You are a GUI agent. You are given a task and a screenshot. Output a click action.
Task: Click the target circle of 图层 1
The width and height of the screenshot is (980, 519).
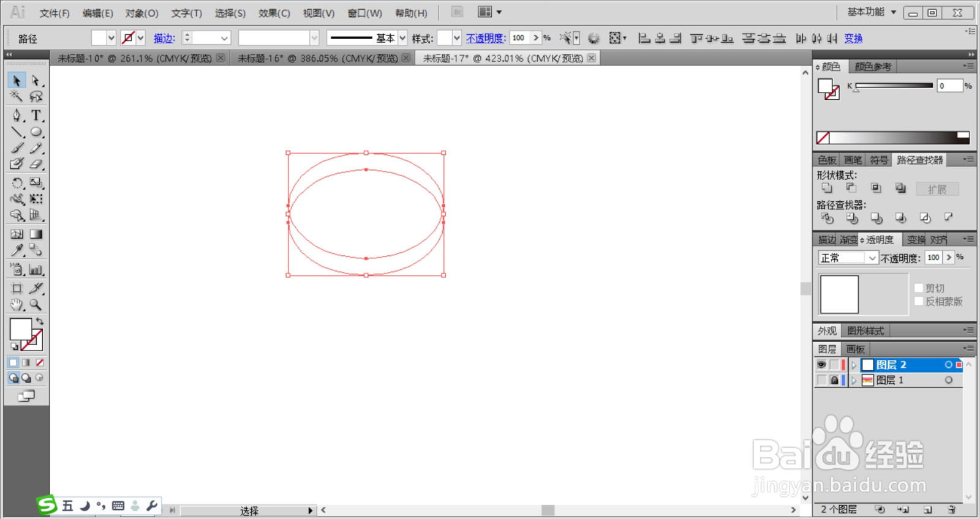949,380
